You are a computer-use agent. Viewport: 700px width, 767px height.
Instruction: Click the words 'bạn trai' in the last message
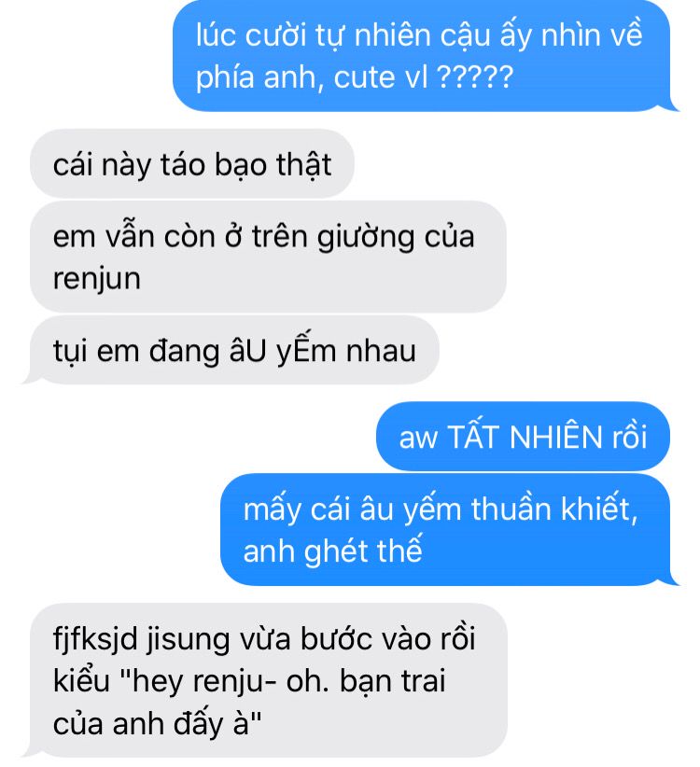pyautogui.click(x=392, y=681)
